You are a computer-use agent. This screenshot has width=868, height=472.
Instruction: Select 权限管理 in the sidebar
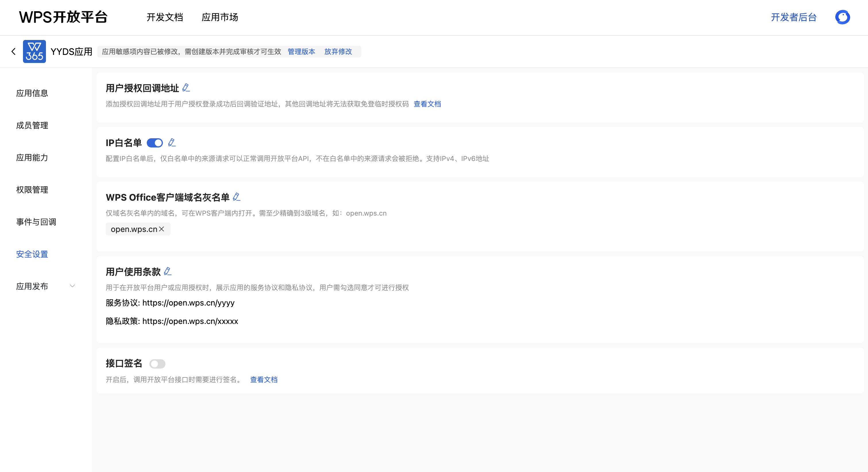pyautogui.click(x=32, y=190)
